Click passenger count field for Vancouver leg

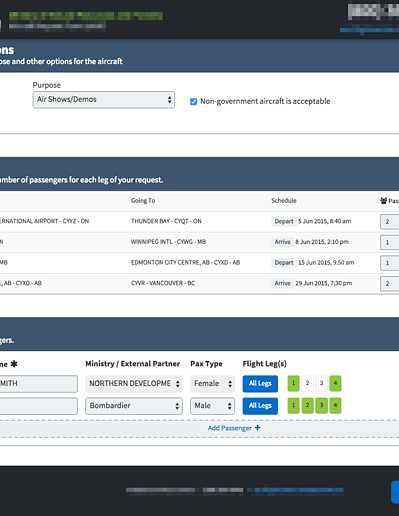coord(389,284)
